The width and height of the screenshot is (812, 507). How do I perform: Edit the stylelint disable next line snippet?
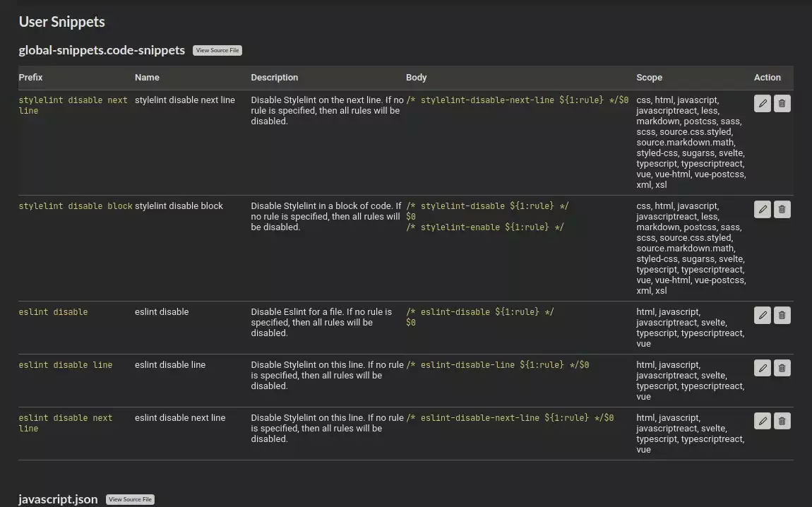763,104
